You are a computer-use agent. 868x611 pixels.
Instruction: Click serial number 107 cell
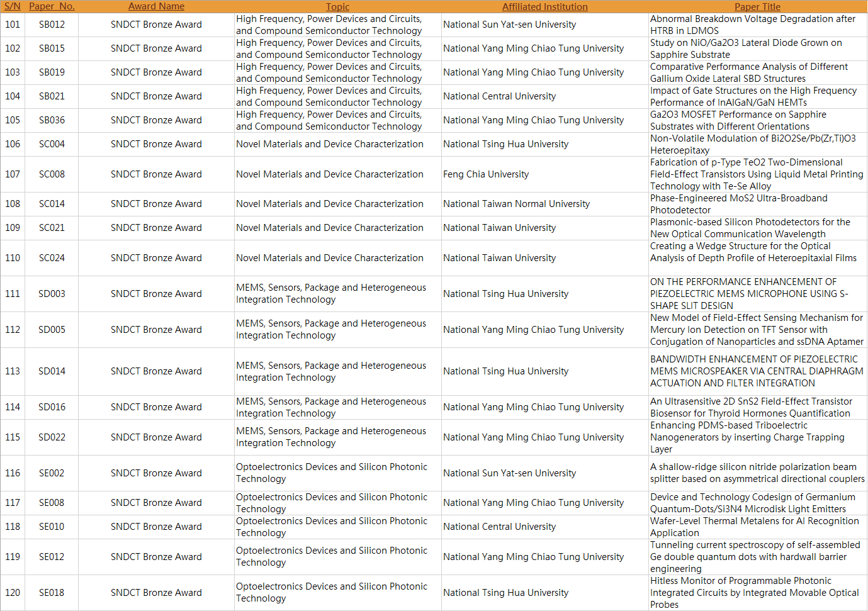point(13,174)
